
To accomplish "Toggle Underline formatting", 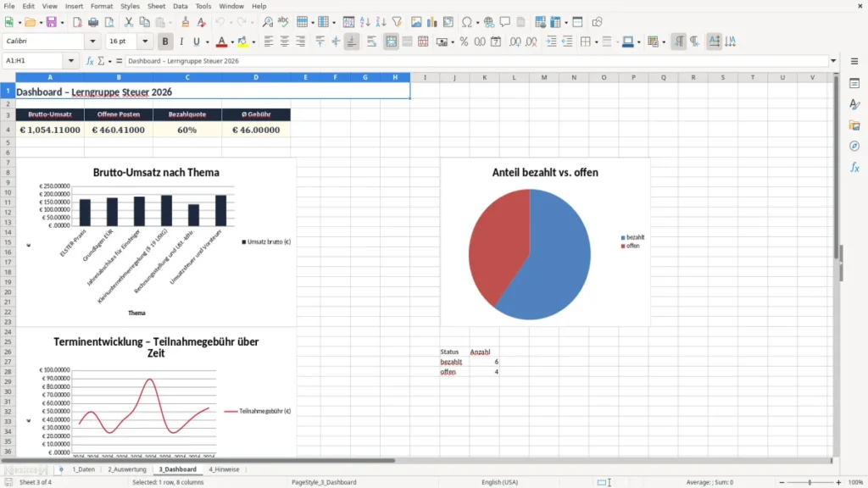I will pos(196,42).
